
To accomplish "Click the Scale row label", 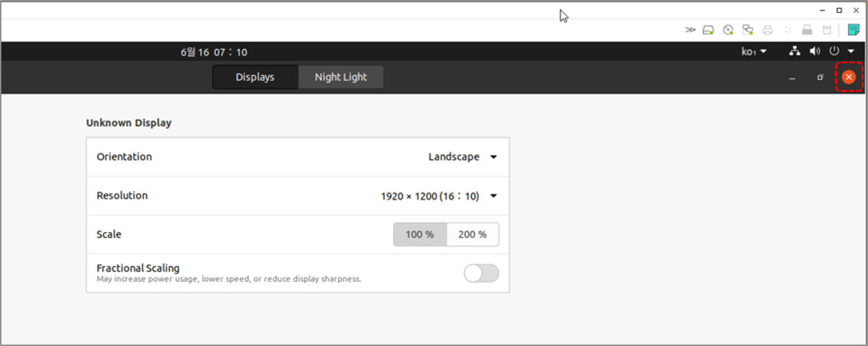I will 109,234.
